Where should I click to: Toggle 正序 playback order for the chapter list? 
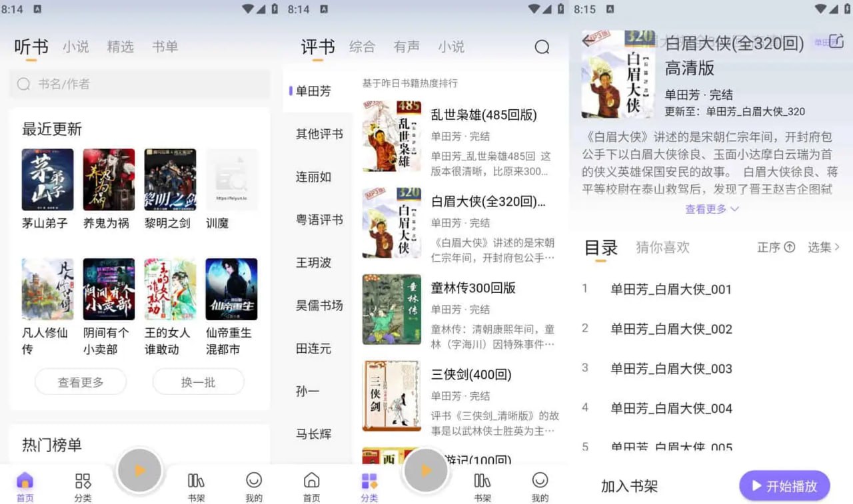776,247
